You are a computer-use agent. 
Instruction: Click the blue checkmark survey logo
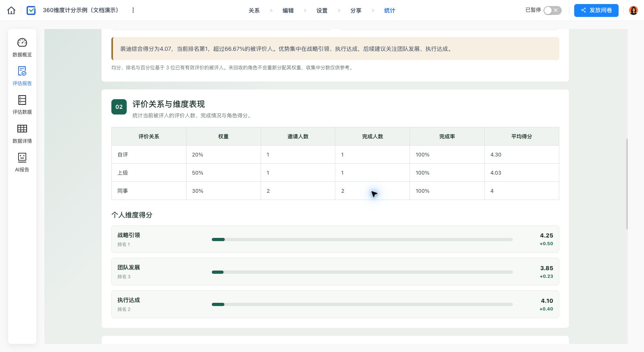(31, 10)
